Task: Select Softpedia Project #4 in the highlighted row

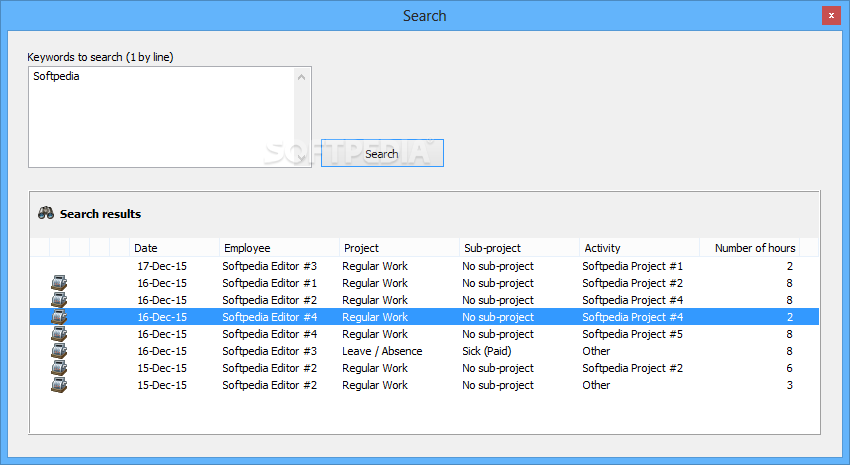Action: [x=633, y=317]
